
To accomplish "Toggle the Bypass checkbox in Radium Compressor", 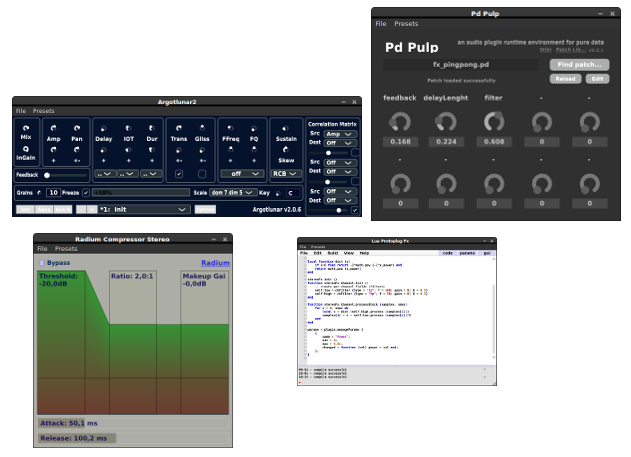I will (x=42, y=263).
